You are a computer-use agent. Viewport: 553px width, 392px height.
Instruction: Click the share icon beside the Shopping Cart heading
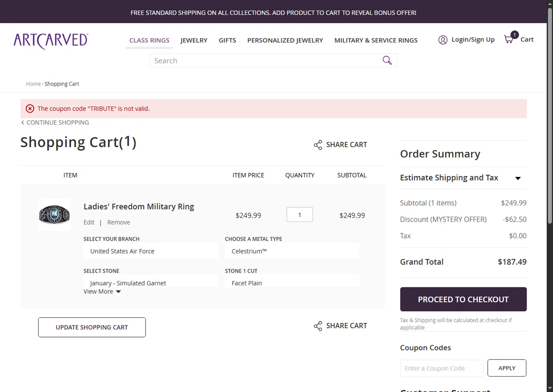click(318, 145)
